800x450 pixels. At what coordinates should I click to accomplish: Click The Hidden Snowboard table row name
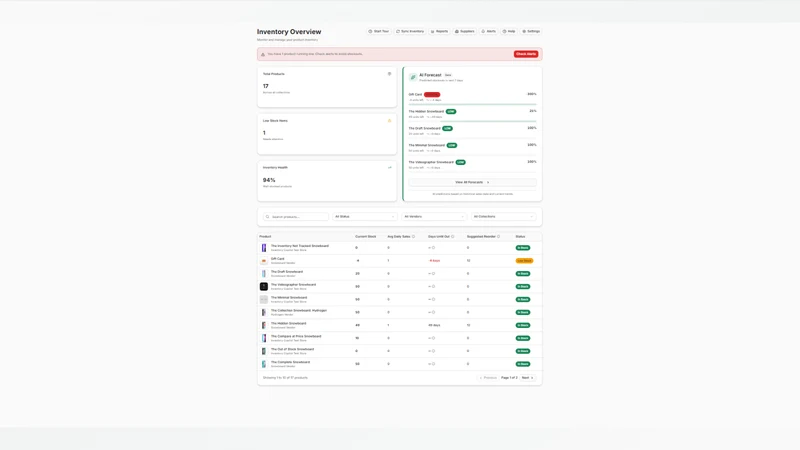(x=288, y=323)
